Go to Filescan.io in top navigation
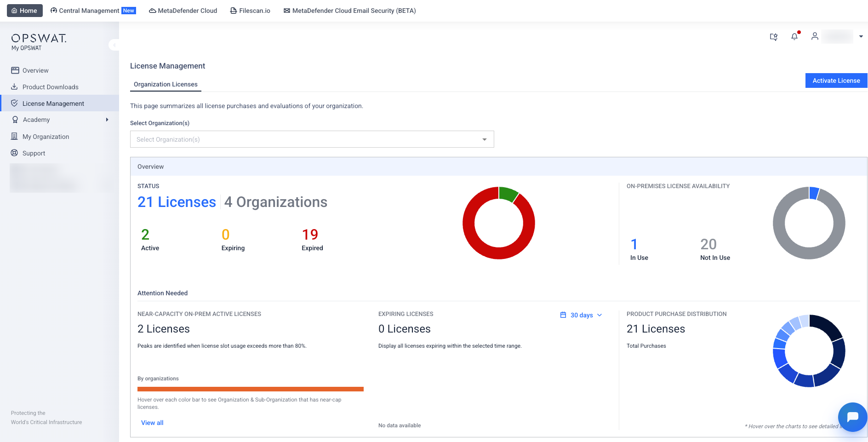The height and width of the screenshot is (442, 868). point(250,11)
